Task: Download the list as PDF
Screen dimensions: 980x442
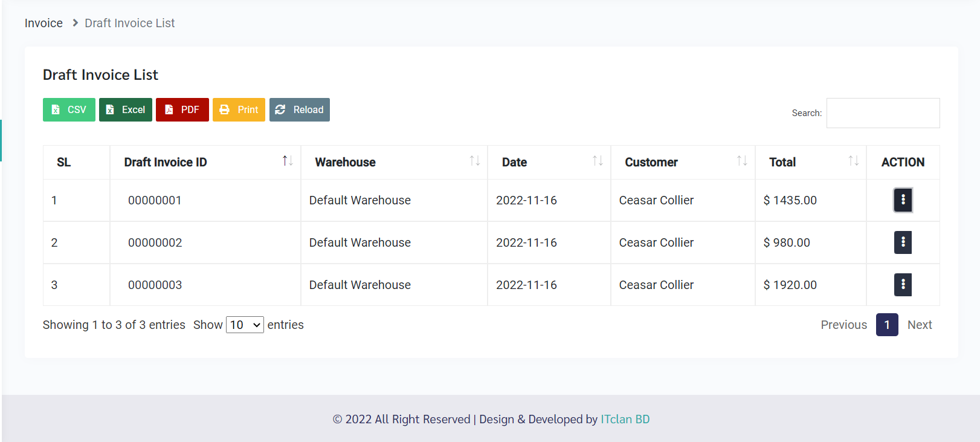Action: (x=182, y=109)
